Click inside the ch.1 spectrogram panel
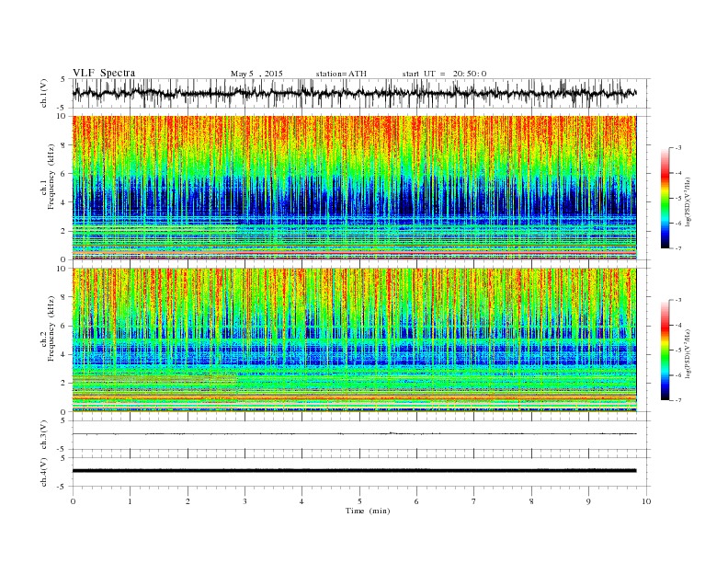This screenshot has width=728, height=563. coord(354,188)
